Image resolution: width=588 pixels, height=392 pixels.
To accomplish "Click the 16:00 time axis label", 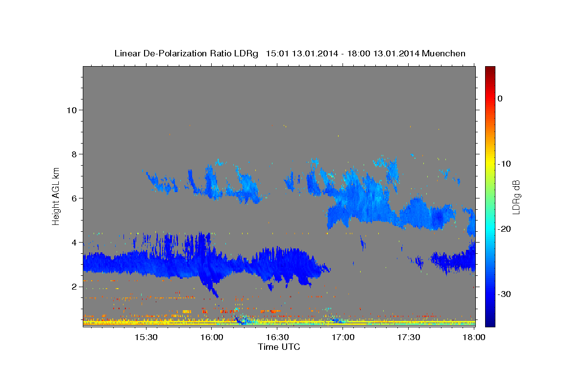I will tap(212, 338).
